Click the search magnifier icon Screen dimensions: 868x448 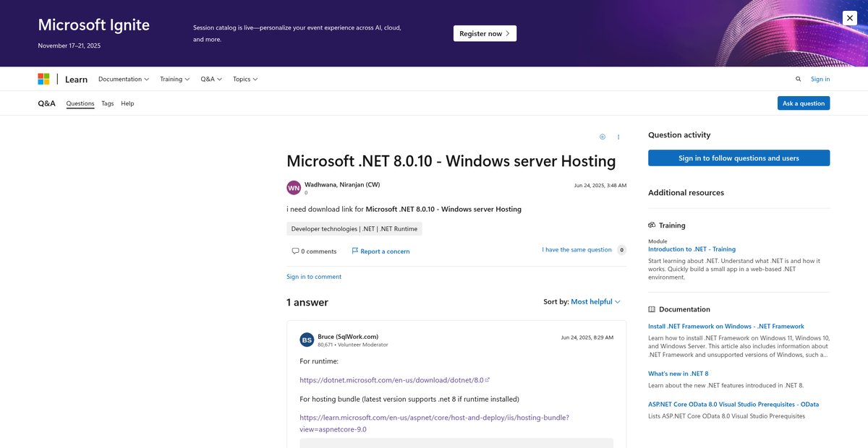[799, 79]
